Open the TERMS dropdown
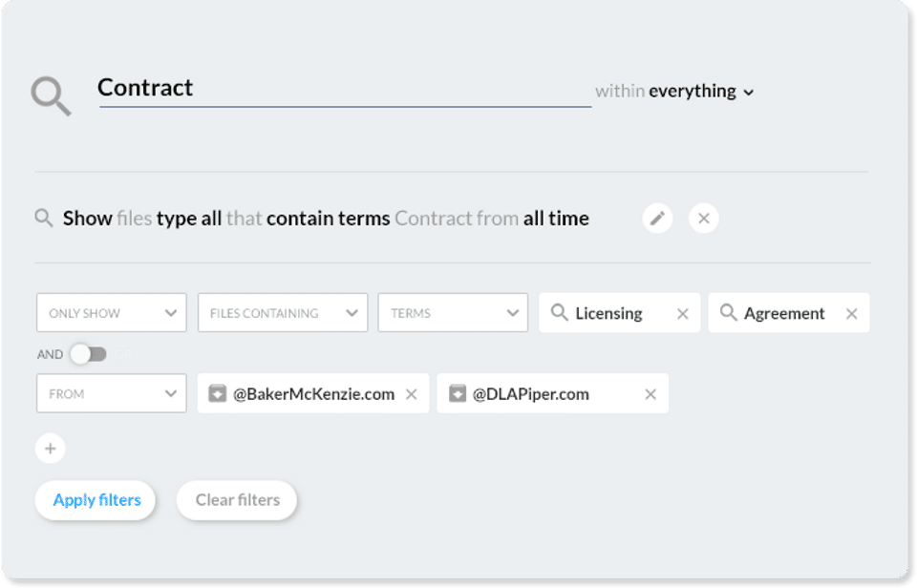The image size is (917, 588). tap(452, 313)
